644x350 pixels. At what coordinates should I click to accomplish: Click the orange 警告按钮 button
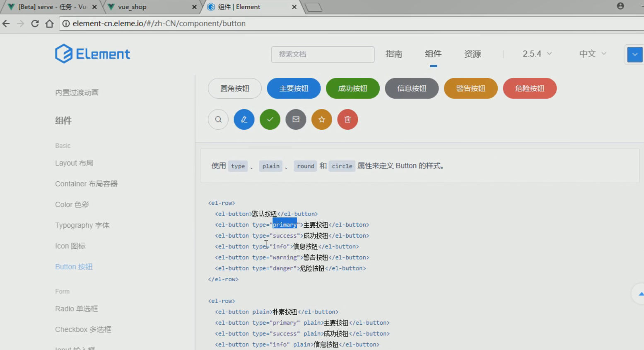471,88
